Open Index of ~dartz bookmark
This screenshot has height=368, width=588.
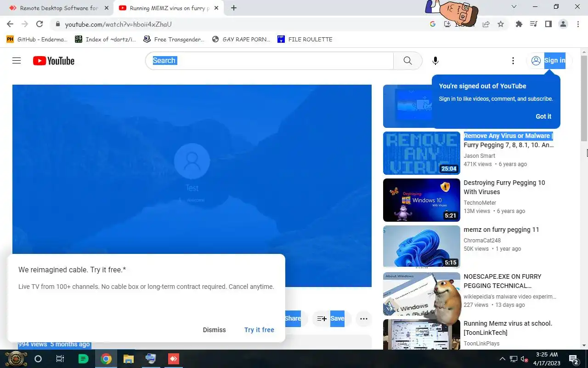(106, 39)
